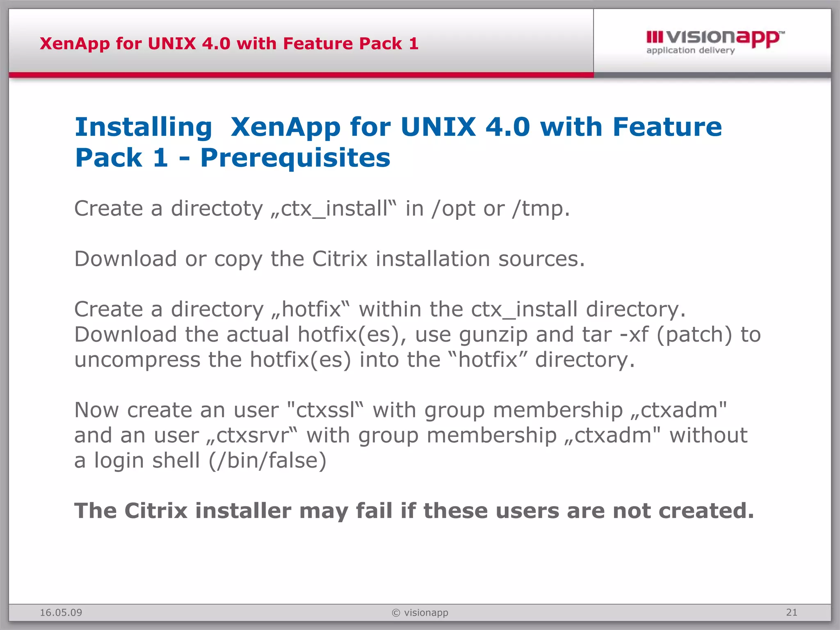Click the line 'Create a directoty „ctx_install“ in /opt or /tmp.'

[322, 209]
